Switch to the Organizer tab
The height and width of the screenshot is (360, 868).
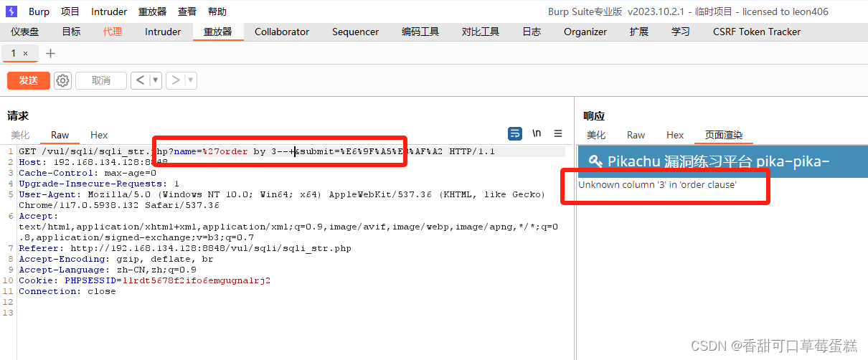pos(585,32)
